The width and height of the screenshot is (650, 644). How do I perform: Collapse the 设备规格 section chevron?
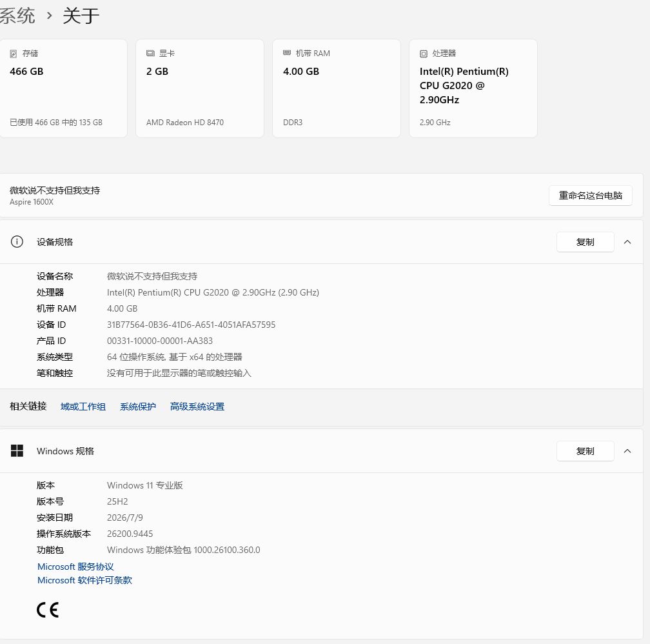click(x=627, y=242)
